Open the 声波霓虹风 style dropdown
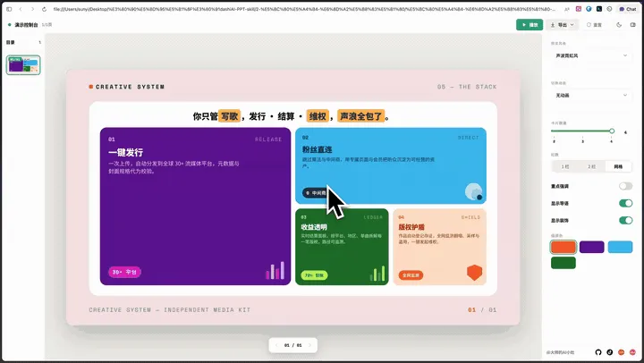644x363 pixels. pos(590,55)
